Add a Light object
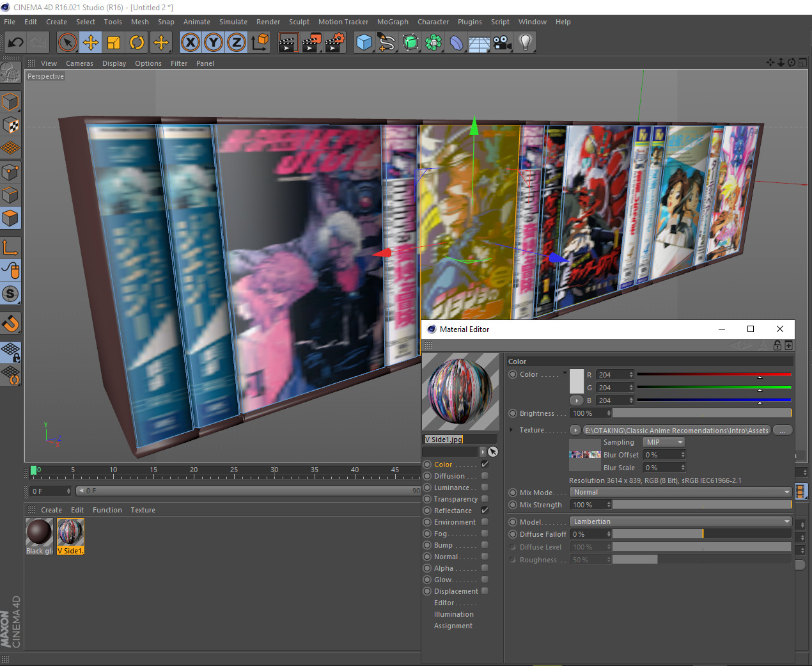 [x=526, y=43]
